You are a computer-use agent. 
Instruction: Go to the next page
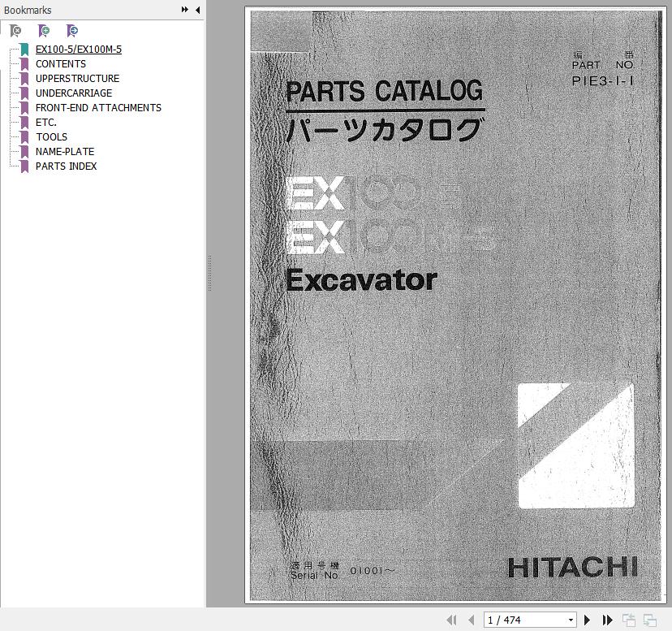tap(587, 620)
